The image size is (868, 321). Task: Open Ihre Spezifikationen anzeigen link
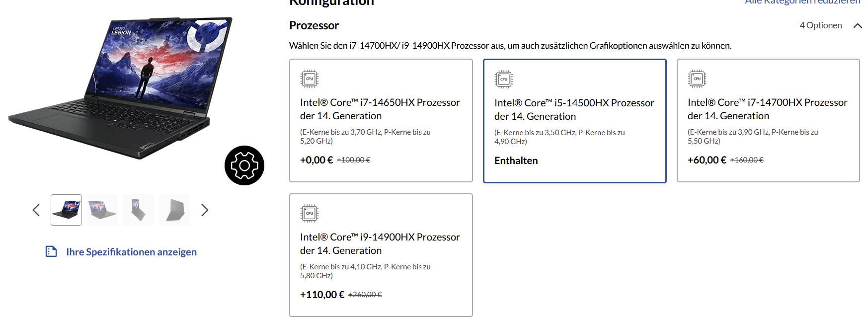(131, 252)
